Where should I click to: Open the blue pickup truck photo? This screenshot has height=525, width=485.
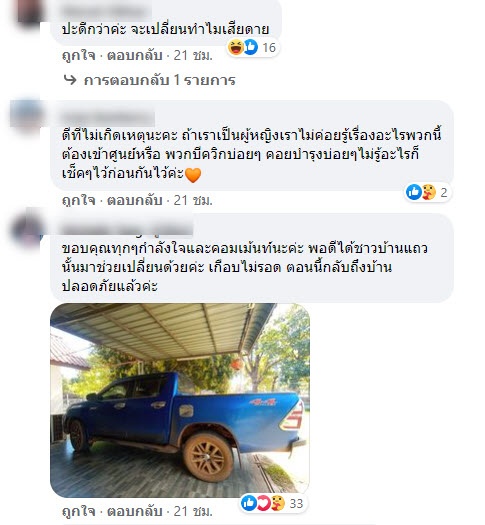(x=180, y=400)
